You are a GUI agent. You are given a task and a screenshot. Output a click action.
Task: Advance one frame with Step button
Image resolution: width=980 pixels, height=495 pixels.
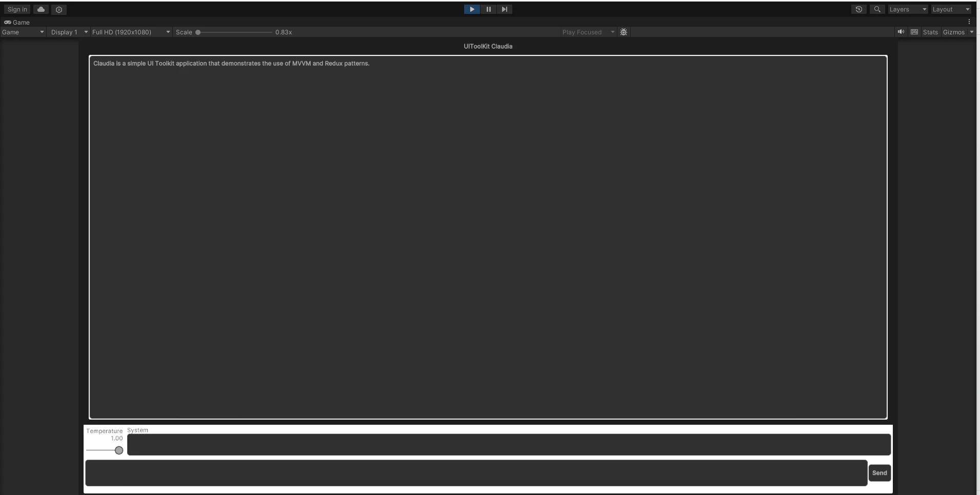tap(504, 9)
